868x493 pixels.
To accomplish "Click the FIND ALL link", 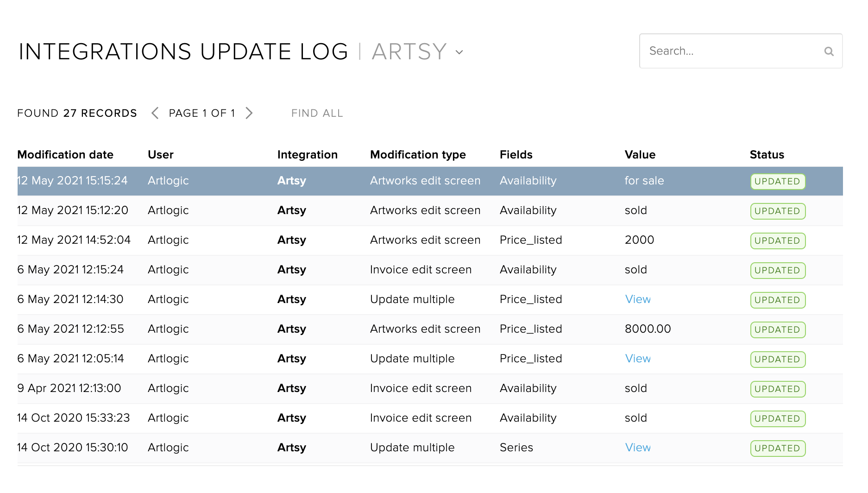I will point(317,113).
